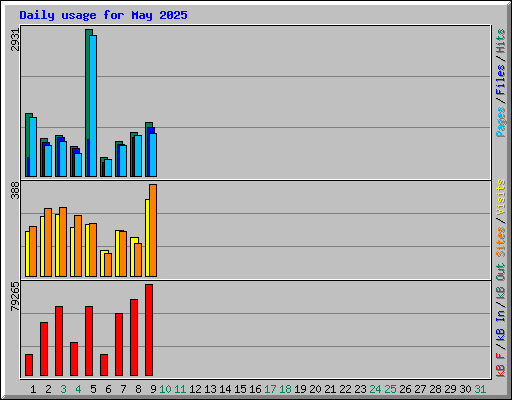This screenshot has width=512, height=400.
Task: Click day 4 orange sites bar
Action: (x=78, y=246)
